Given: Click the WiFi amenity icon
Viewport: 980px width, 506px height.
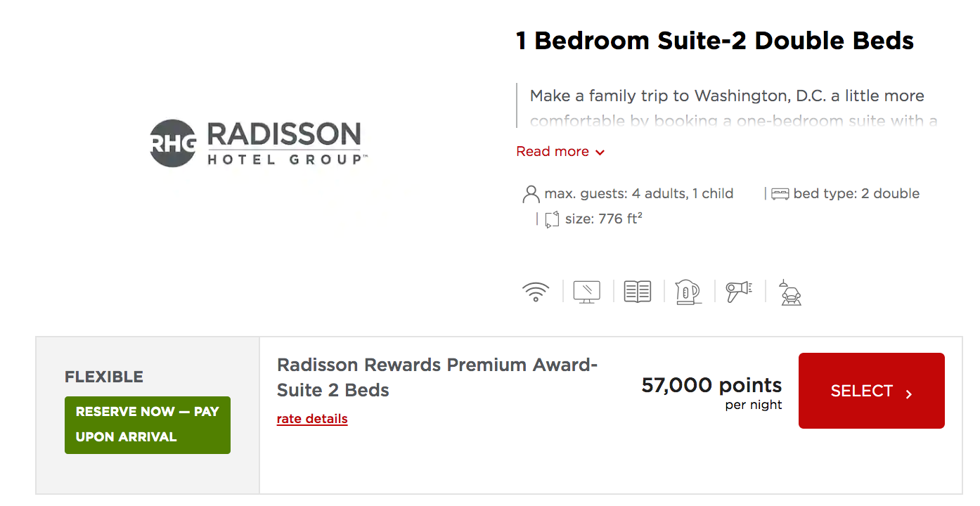Looking at the screenshot, I should [536, 291].
